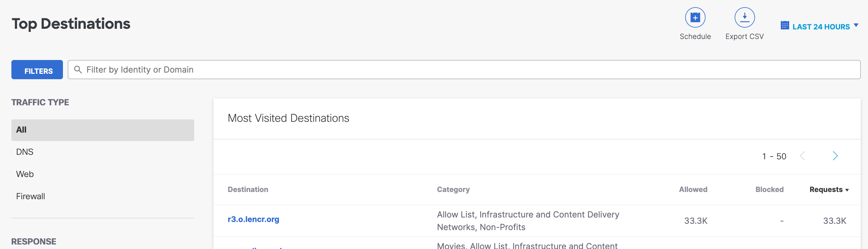Click the Schedule label

(695, 36)
